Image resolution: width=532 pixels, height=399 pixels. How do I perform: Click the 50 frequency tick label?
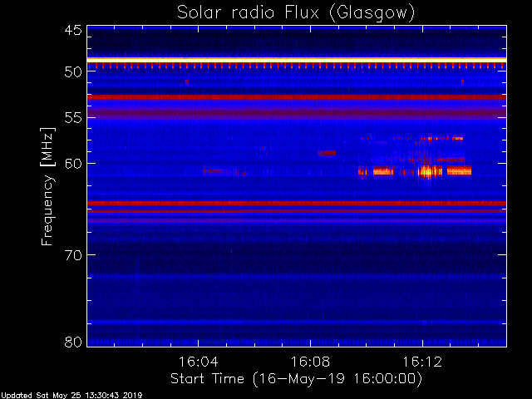pyautogui.click(x=73, y=71)
